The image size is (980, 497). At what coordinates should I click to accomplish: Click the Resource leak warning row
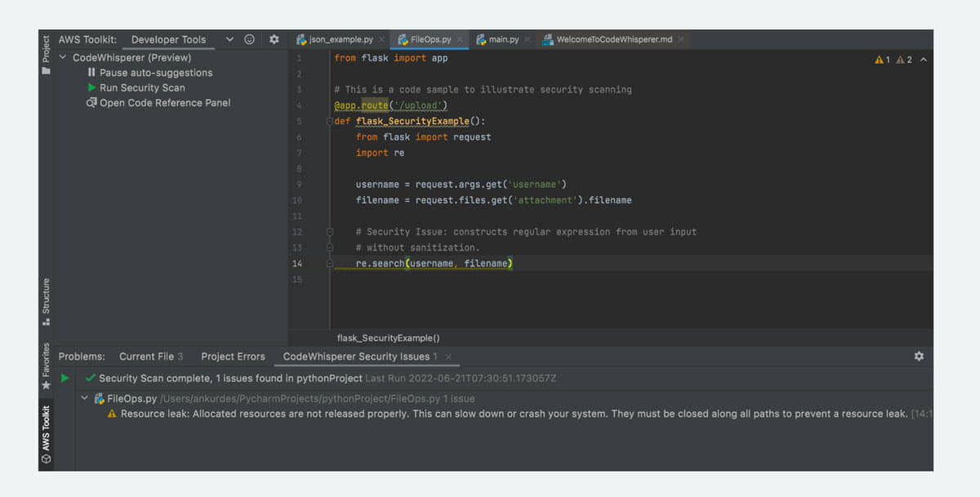(x=520, y=414)
